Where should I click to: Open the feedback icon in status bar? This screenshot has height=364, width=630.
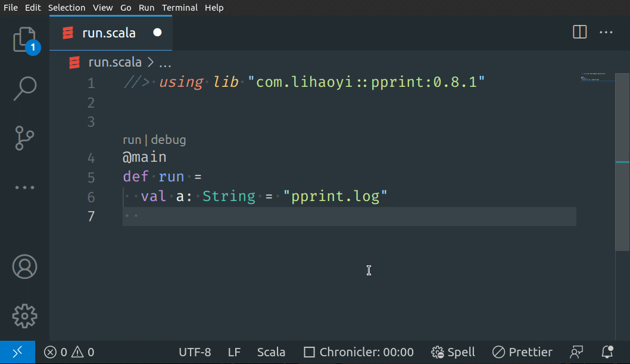click(x=576, y=352)
